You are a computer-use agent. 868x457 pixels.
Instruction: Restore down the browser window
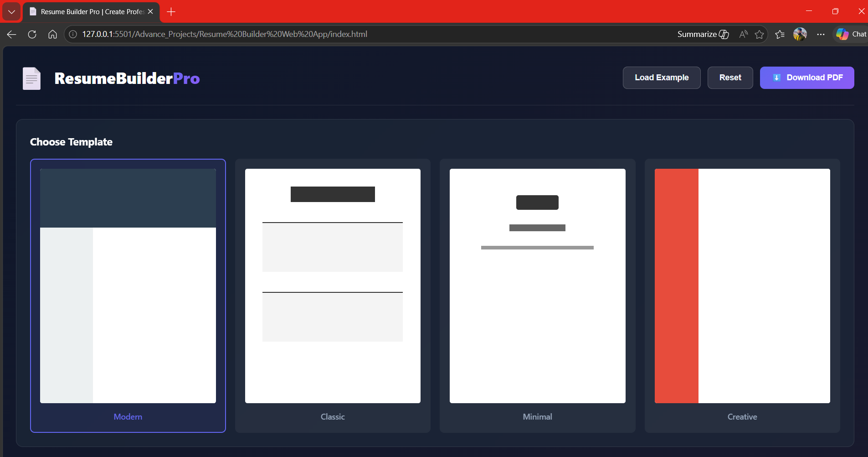(835, 11)
